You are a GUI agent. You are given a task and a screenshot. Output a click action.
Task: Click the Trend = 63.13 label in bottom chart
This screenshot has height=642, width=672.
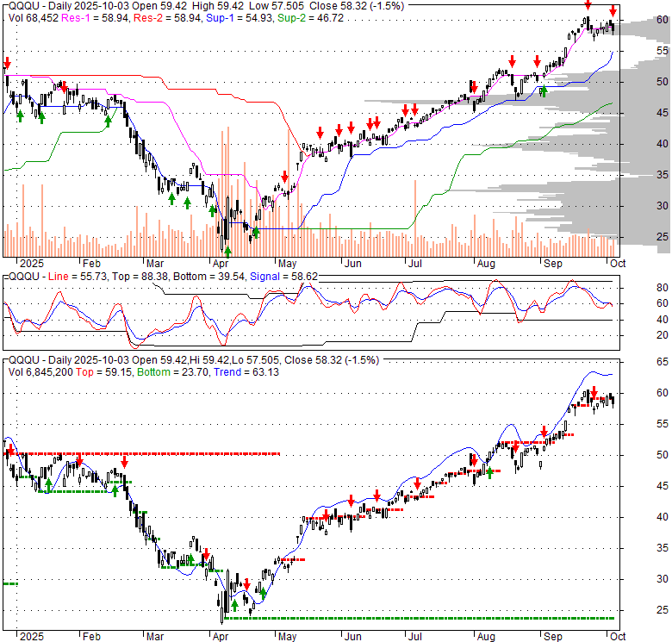coord(246,372)
